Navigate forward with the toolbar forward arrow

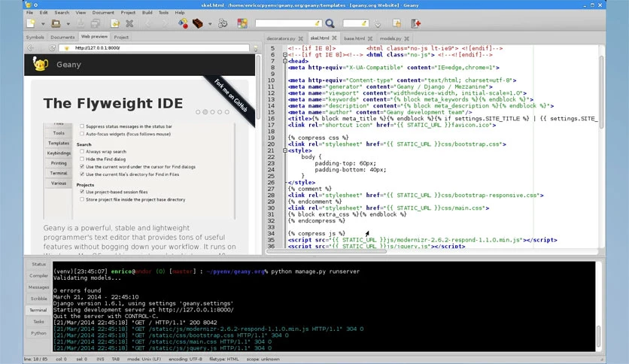(165, 23)
